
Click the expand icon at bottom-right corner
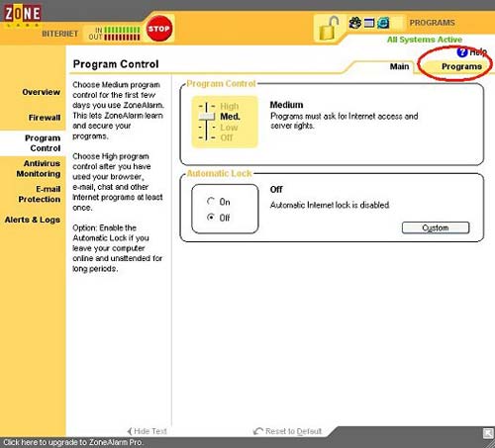(x=488, y=433)
